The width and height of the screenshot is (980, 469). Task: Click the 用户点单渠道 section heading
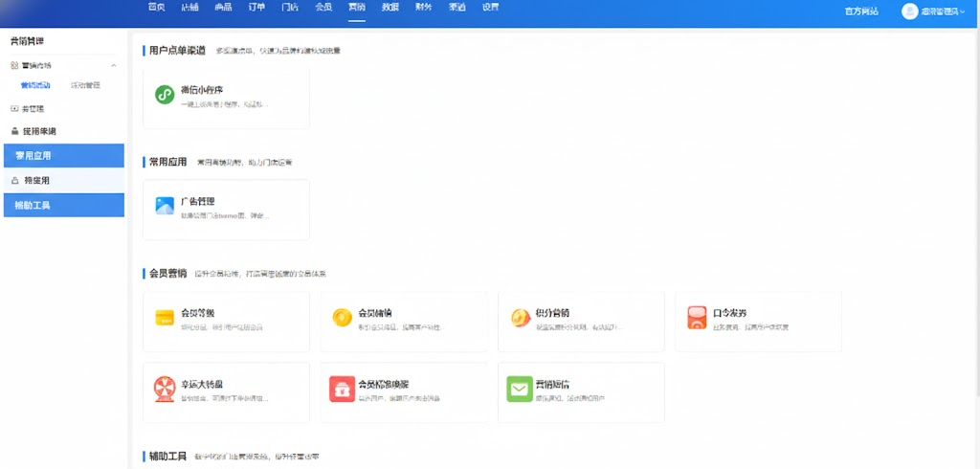tap(177, 51)
